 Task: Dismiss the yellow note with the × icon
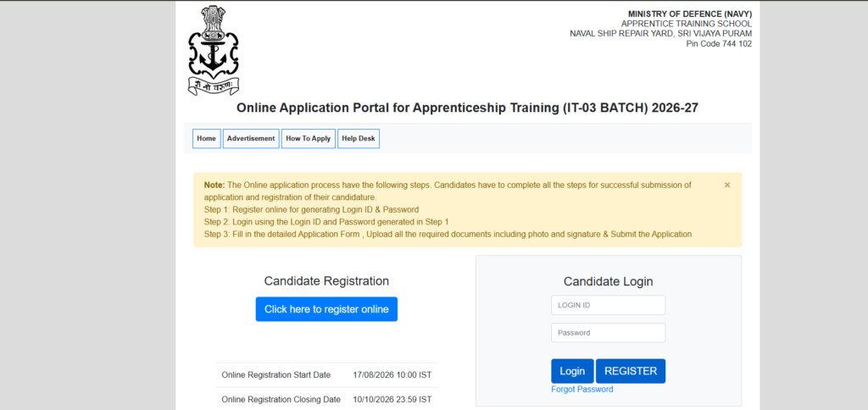pos(727,185)
